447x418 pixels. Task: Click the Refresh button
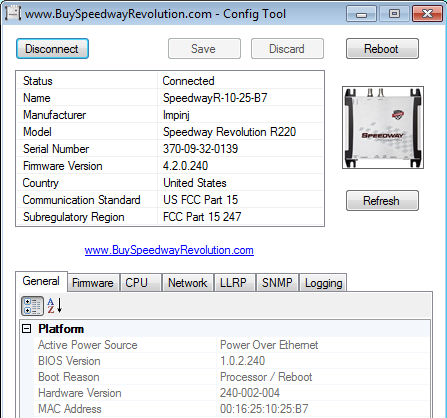coord(382,201)
